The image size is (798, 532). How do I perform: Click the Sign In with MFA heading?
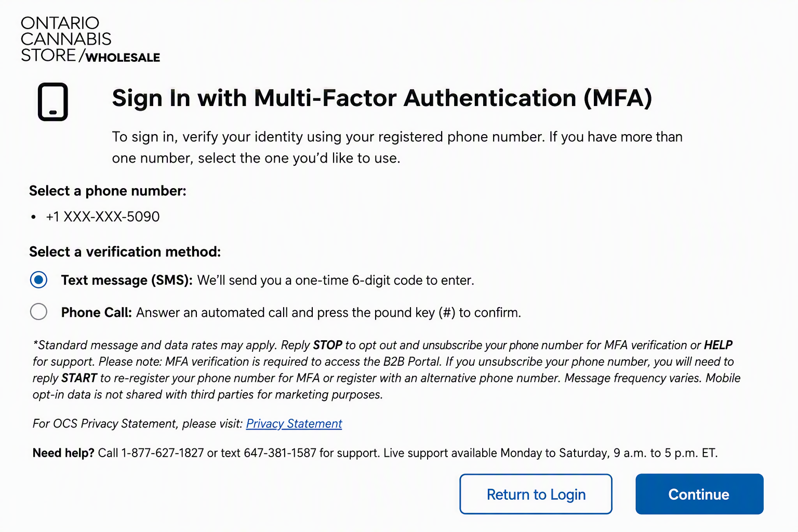[x=382, y=98]
